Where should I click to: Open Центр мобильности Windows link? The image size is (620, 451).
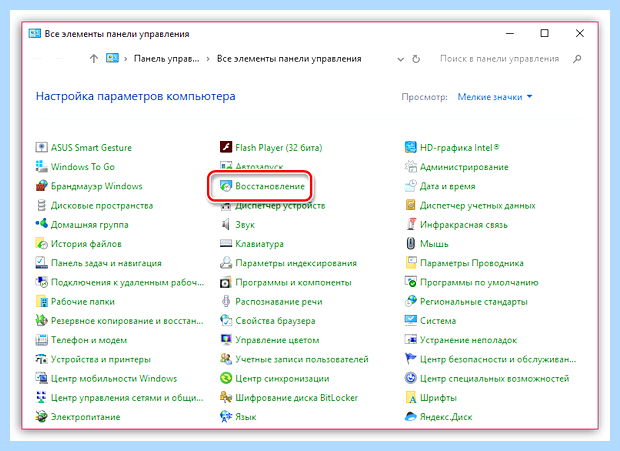tap(114, 379)
